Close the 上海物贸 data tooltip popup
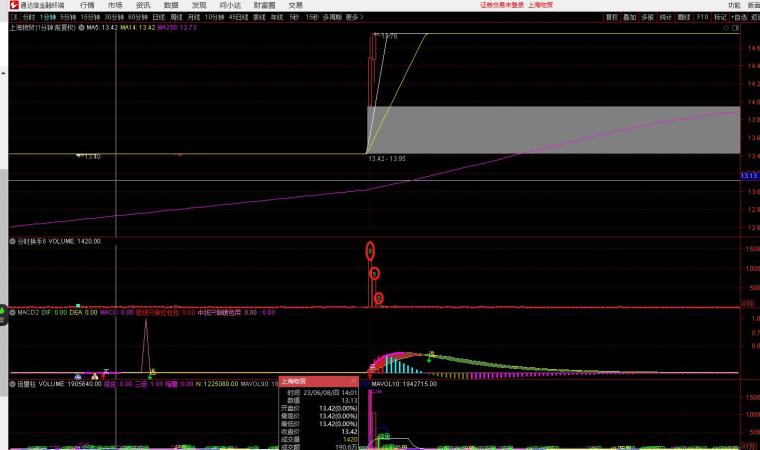This screenshot has width=760, height=450. [352, 381]
